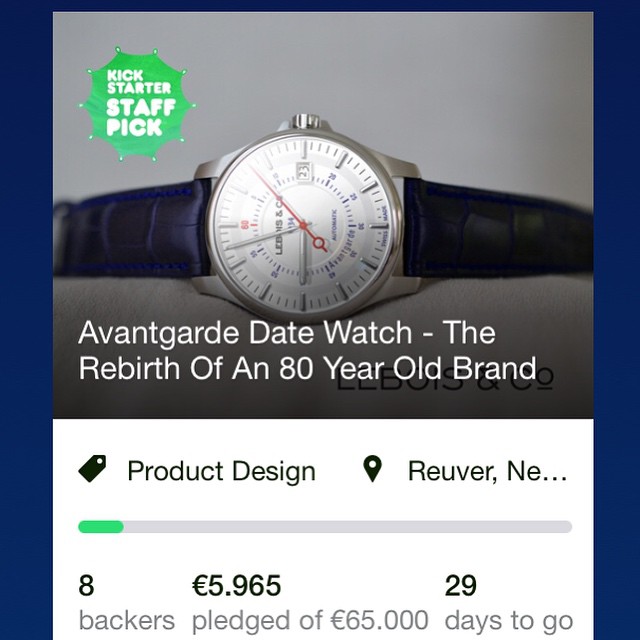Tap the Avantgarde Date Watch project title
Viewport: 640px width, 640px height.
[x=307, y=350]
